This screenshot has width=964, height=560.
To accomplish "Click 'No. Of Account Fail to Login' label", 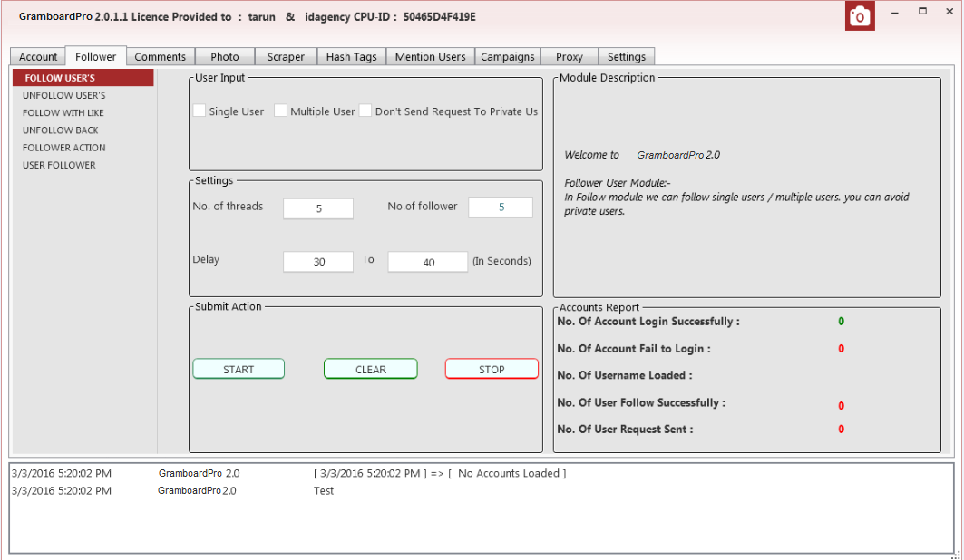I will click(x=633, y=349).
